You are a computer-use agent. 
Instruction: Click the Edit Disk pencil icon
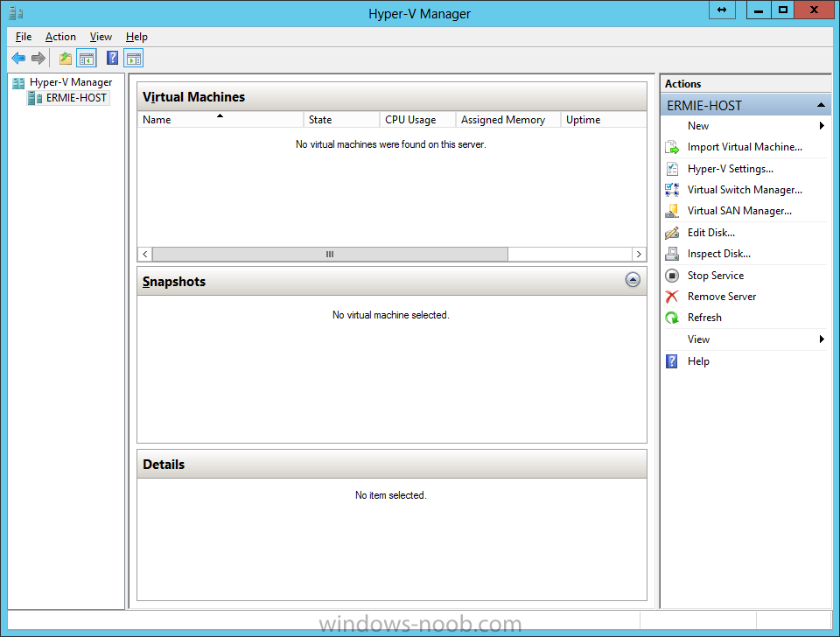tap(672, 233)
